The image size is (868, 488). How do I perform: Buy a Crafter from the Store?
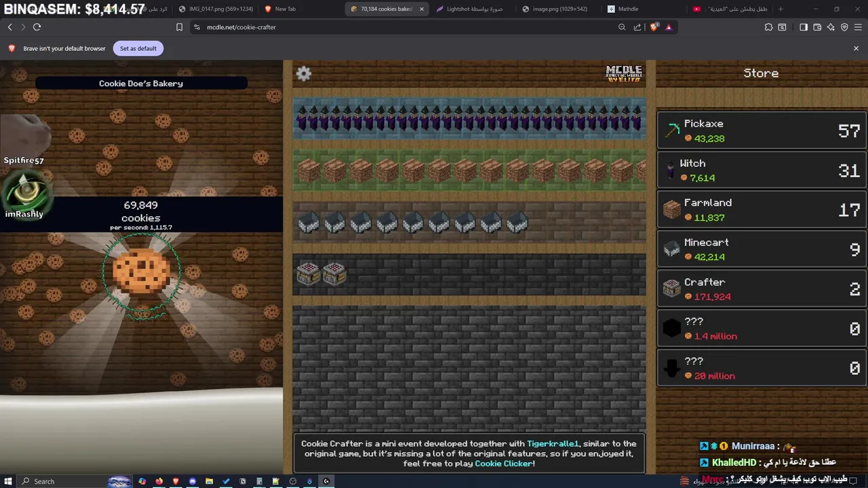tap(762, 289)
